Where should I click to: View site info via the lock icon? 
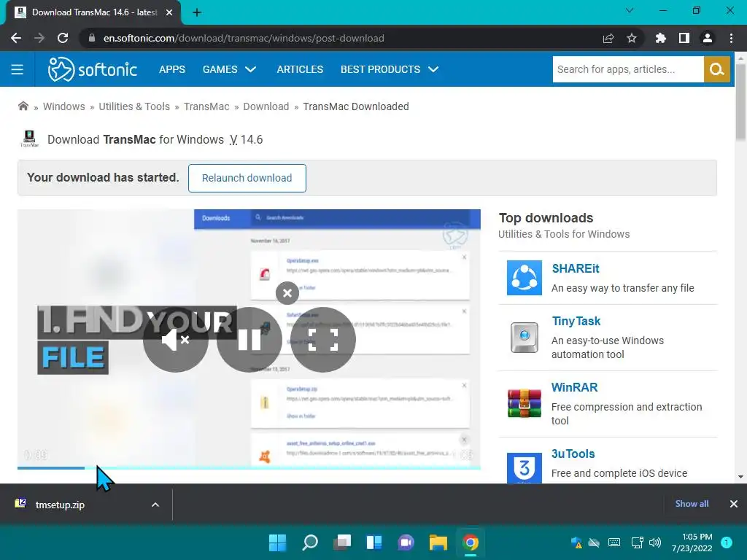(x=92, y=38)
